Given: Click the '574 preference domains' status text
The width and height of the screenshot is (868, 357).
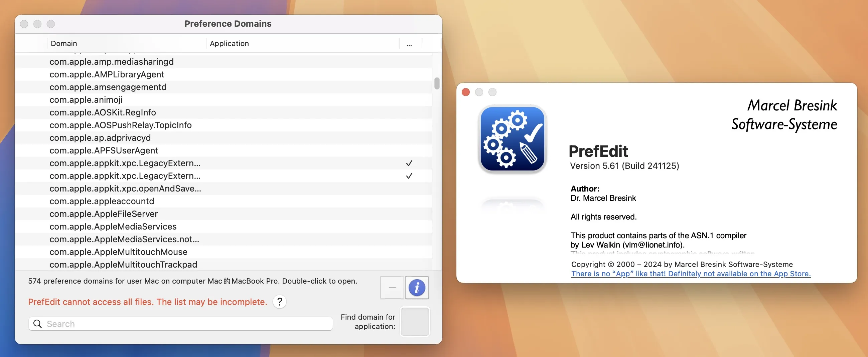Looking at the screenshot, I should [193, 281].
